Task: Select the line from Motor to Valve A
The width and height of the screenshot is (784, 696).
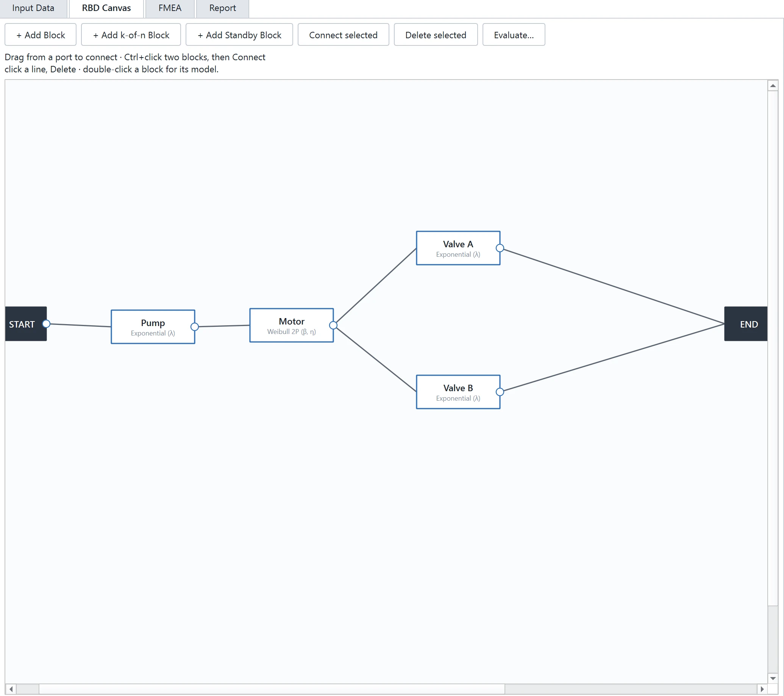Action: tap(376, 285)
